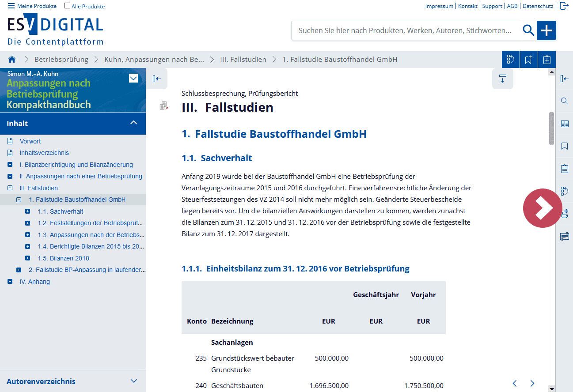Collapse right sidebar using top arrow-bar icon
Image resolution: width=573 pixels, height=392 pixels.
(x=564, y=79)
